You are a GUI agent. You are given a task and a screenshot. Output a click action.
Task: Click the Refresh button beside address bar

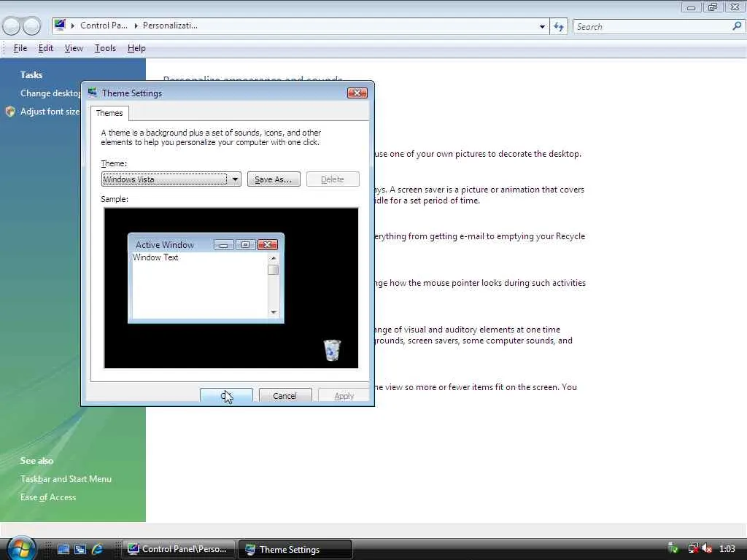[x=559, y=27]
